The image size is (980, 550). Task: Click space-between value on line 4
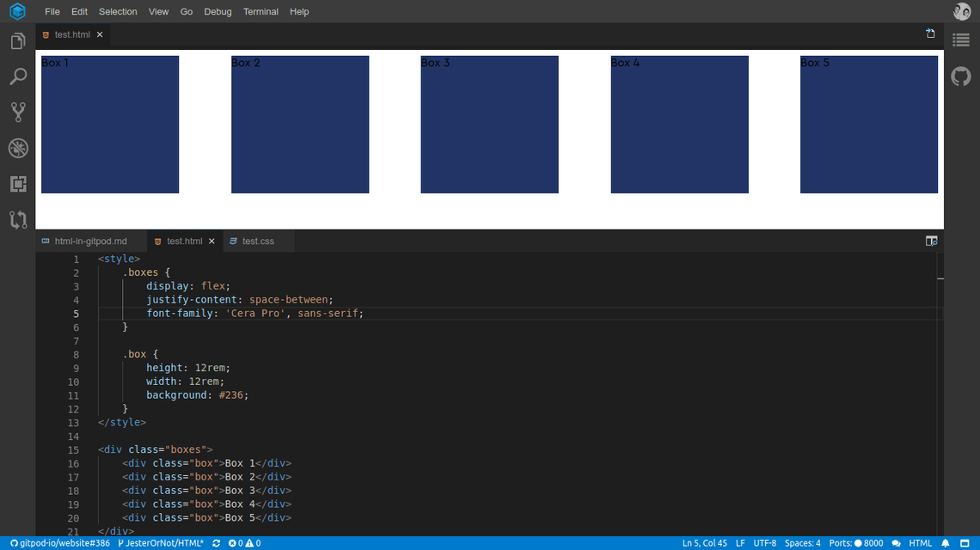click(288, 299)
